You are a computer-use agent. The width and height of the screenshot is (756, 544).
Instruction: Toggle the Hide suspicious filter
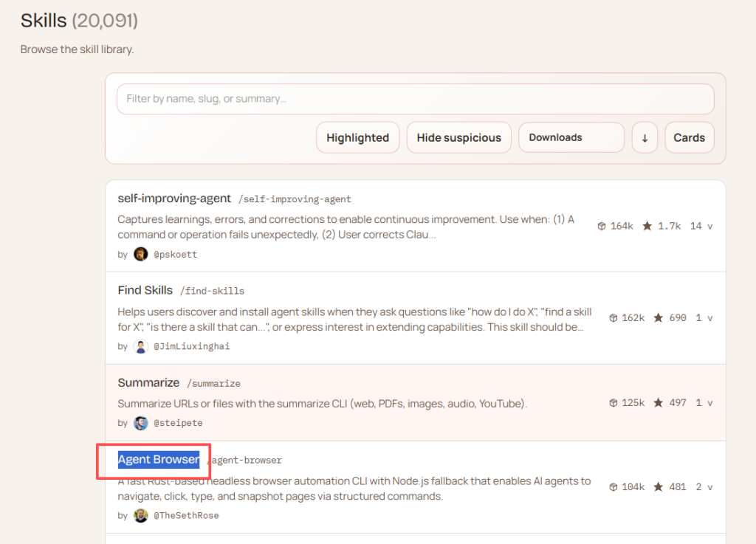[x=458, y=137]
